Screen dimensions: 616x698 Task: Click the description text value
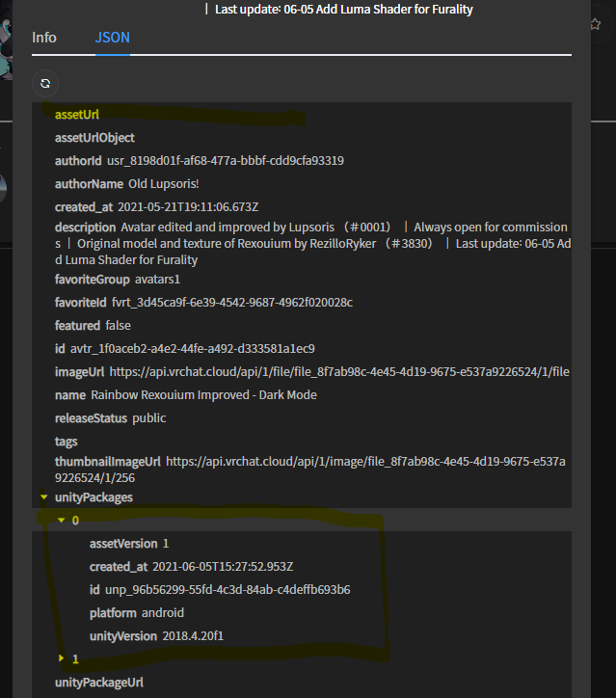coord(312,244)
